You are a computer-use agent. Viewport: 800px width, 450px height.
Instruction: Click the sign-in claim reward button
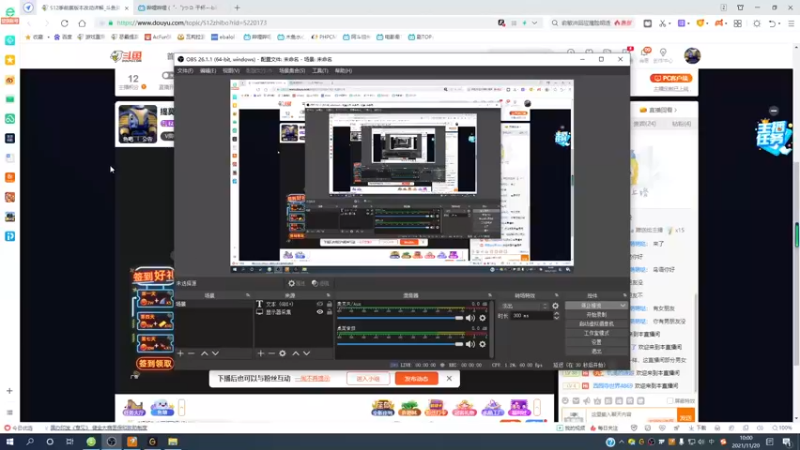tap(155, 364)
